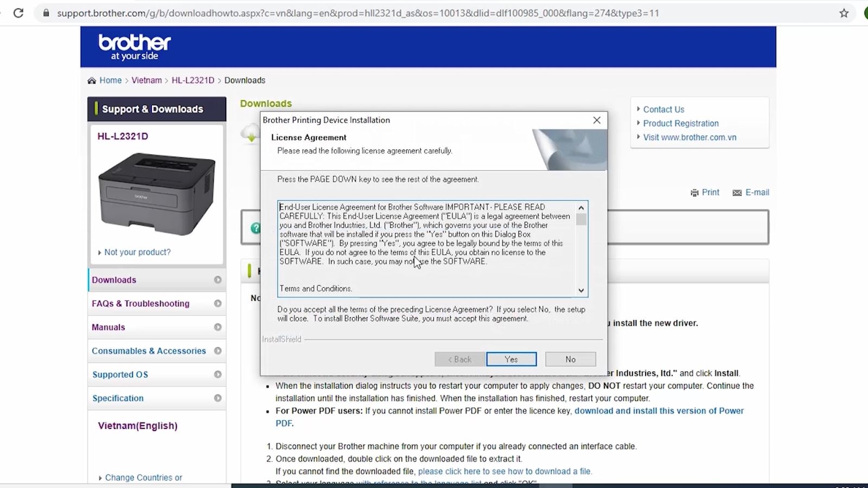Click the E-mail link

[757, 192]
